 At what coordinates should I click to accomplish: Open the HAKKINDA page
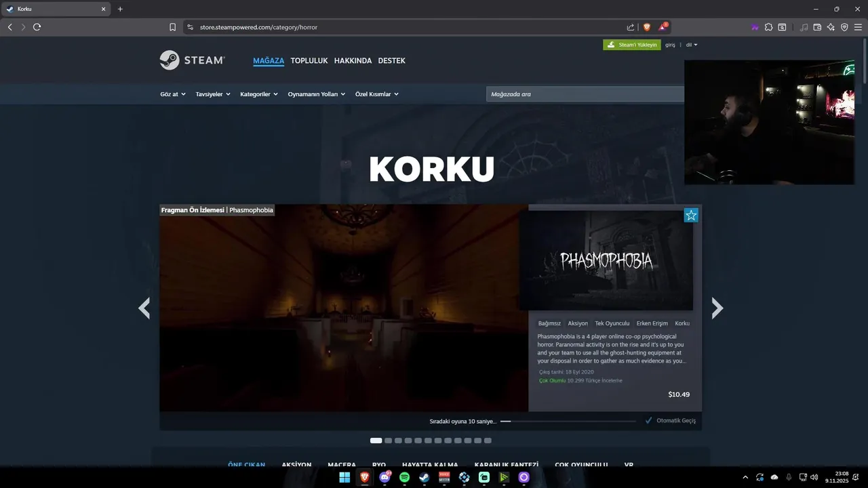tap(353, 61)
